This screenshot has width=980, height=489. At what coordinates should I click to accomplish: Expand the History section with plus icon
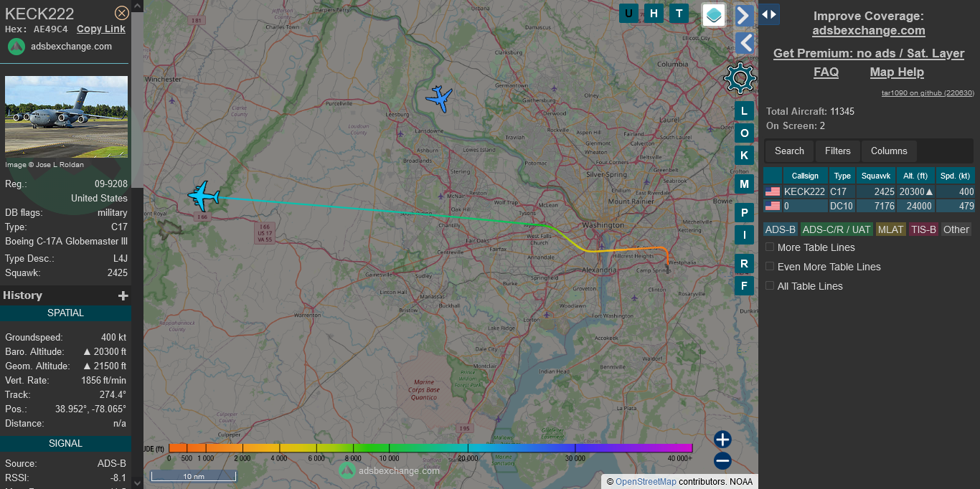pyautogui.click(x=123, y=295)
